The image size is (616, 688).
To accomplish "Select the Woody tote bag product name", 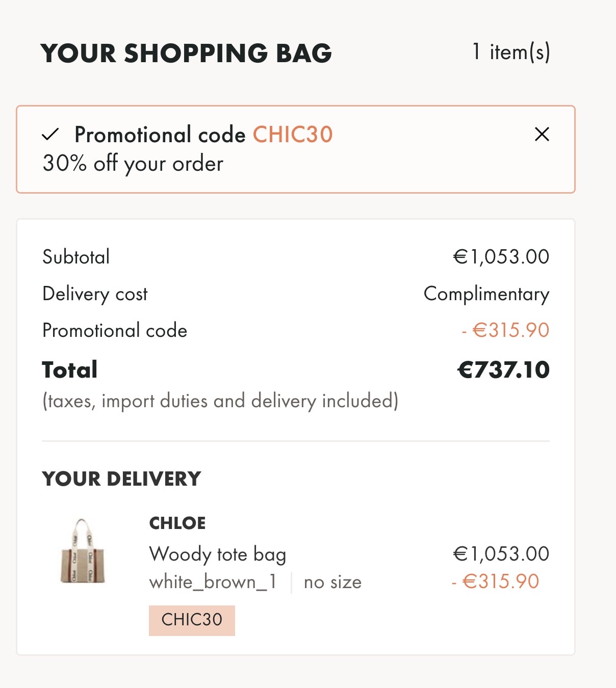I will point(218,554).
